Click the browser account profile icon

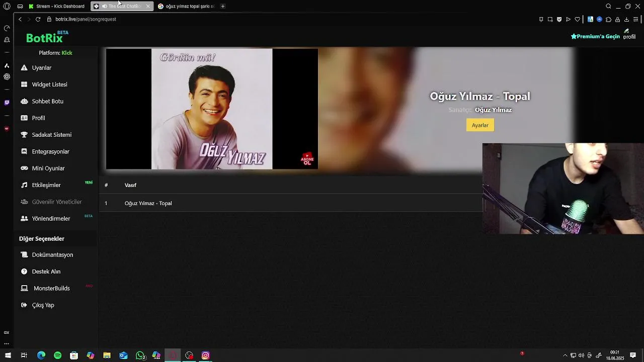(617, 19)
